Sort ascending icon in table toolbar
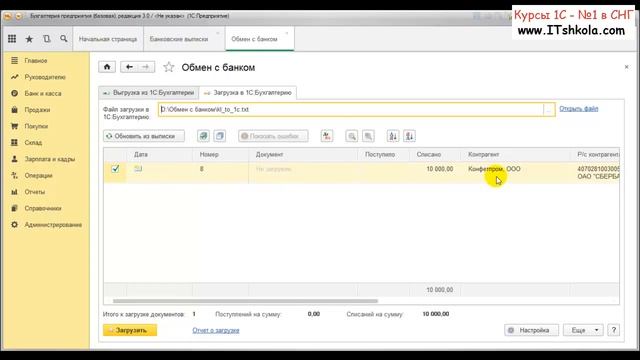The width and height of the screenshot is (640, 360). 393,136
